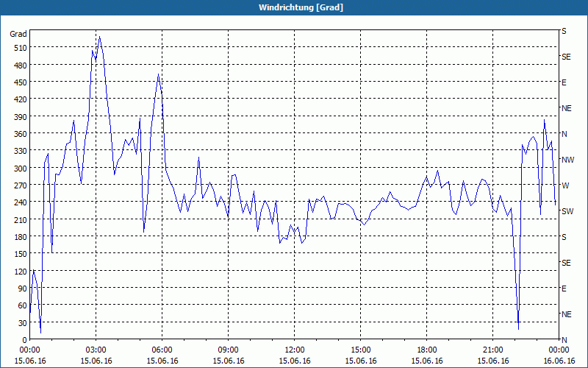Click the 15.06.16 date beneath 12:00
588x368 pixels.
(x=295, y=361)
